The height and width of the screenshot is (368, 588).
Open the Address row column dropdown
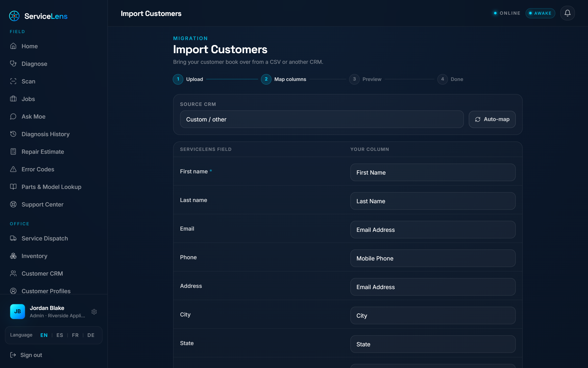tap(433, 287)
